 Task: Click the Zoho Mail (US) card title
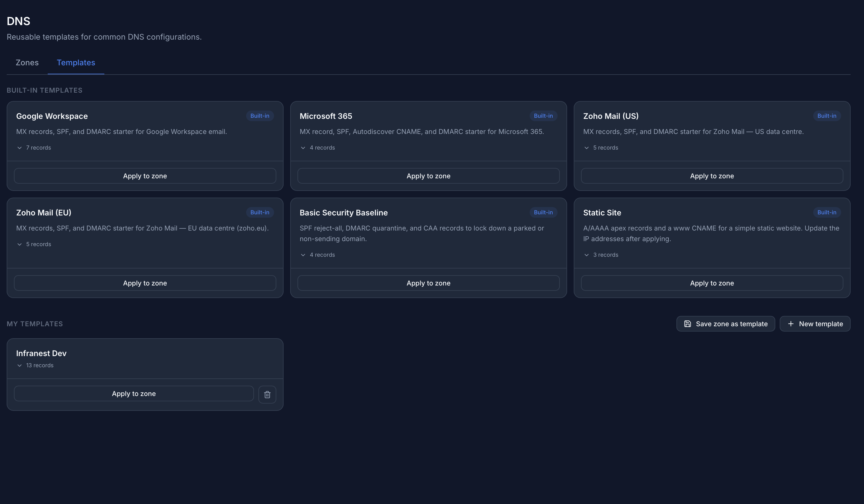tap(611, 116)
